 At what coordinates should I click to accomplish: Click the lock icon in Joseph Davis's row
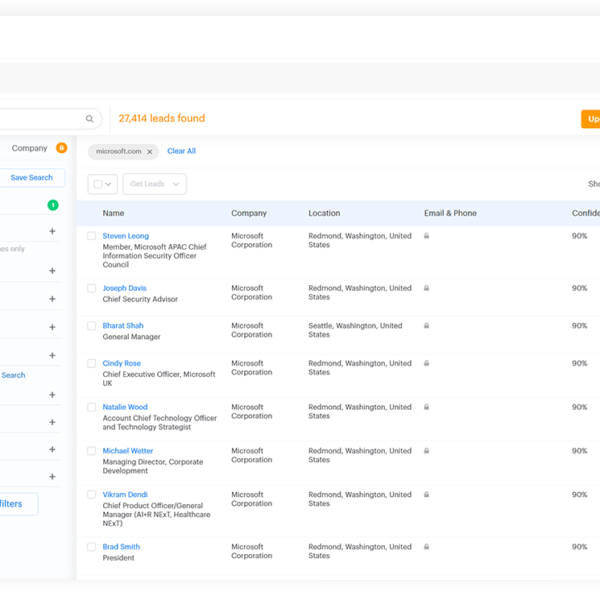[x=426, y=288]
